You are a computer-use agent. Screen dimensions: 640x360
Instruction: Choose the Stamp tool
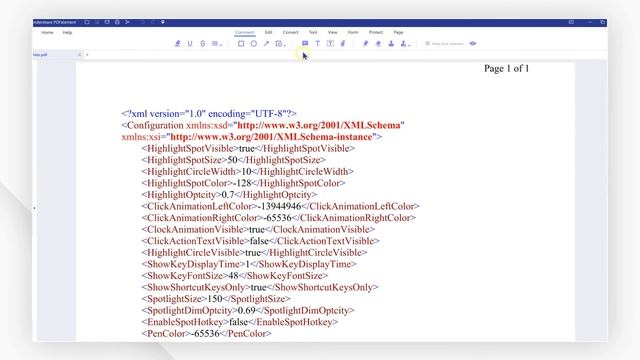coord(391,43)
